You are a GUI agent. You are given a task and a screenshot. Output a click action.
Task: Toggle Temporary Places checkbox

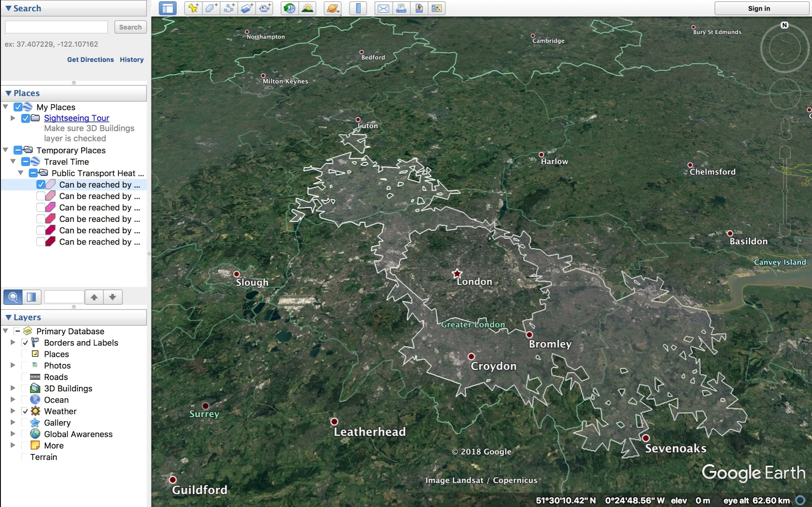tap(18, 150)
